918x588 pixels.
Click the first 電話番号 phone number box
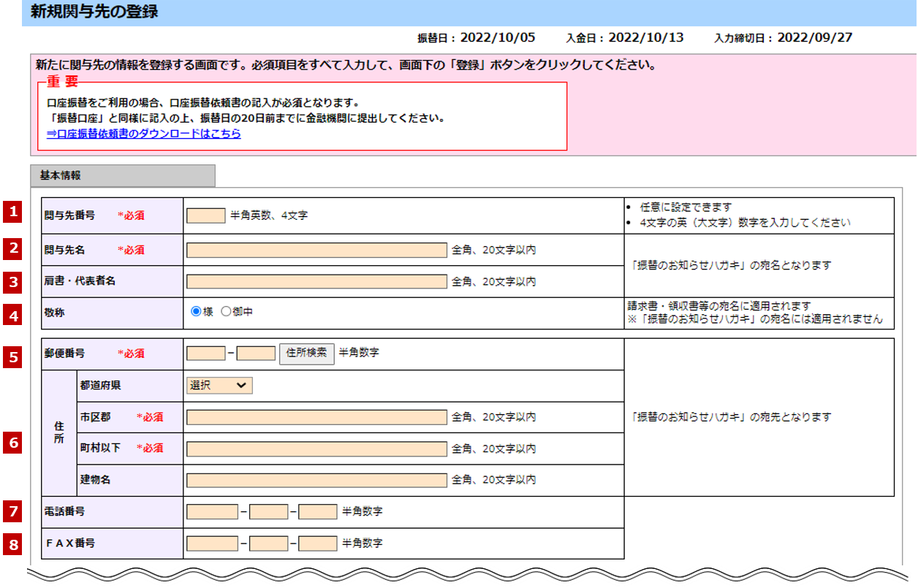coord(212,512)
